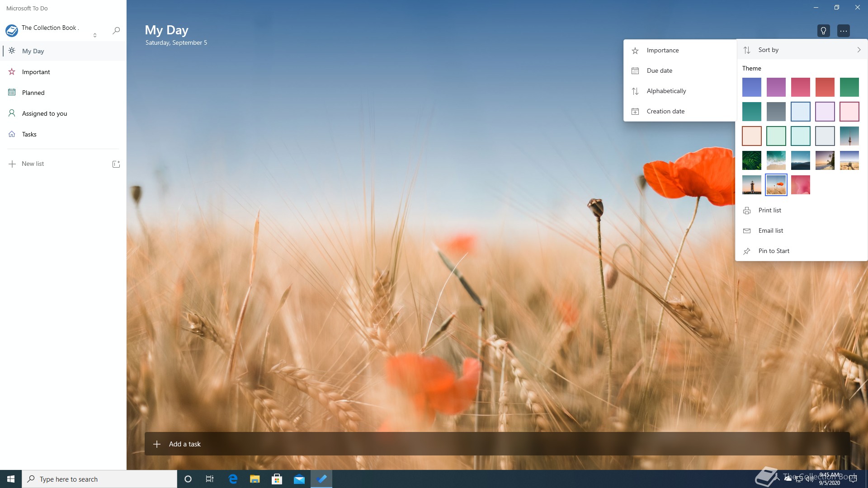Choose the green solid theme swatch
The width and height of the screenshot is (868, 488).
pos(849,87)
